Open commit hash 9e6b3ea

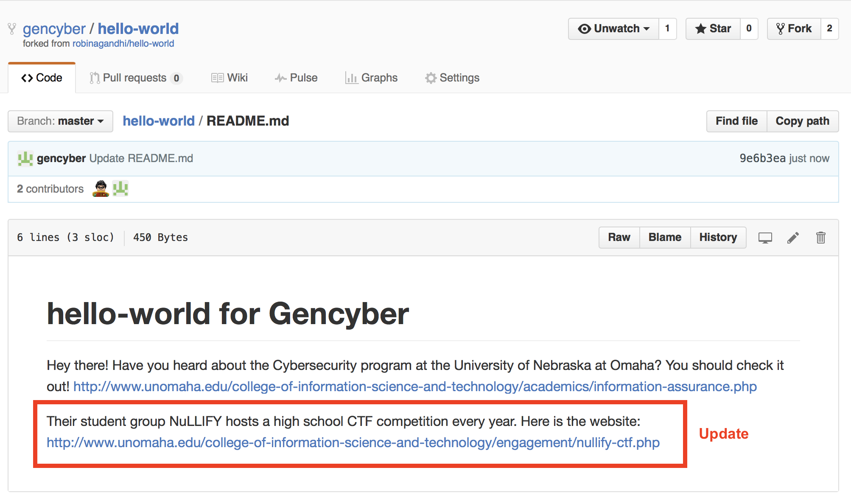pyautogui.click(x=762, y=159)
